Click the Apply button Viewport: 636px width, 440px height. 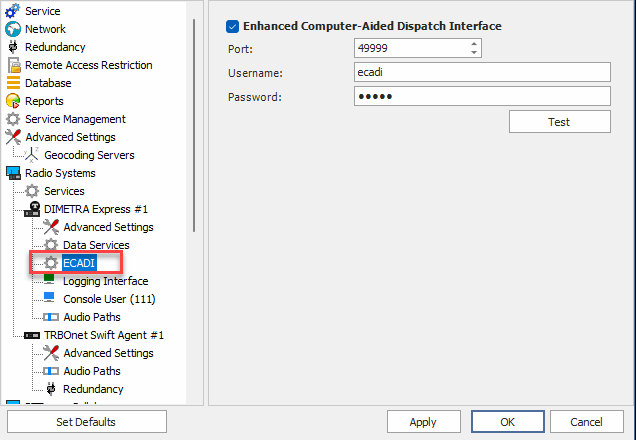(x=423, y=422)
